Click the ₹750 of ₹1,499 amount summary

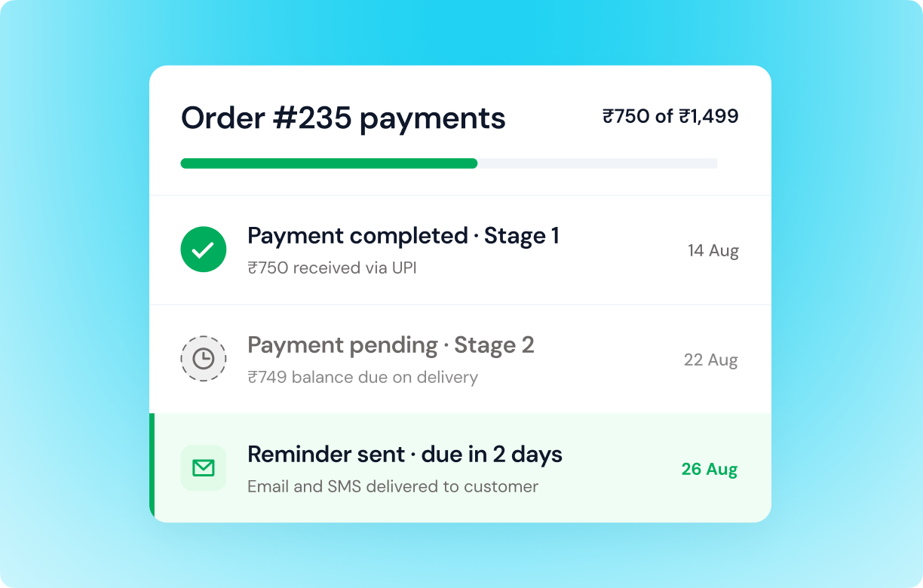(x=670, y=117)
